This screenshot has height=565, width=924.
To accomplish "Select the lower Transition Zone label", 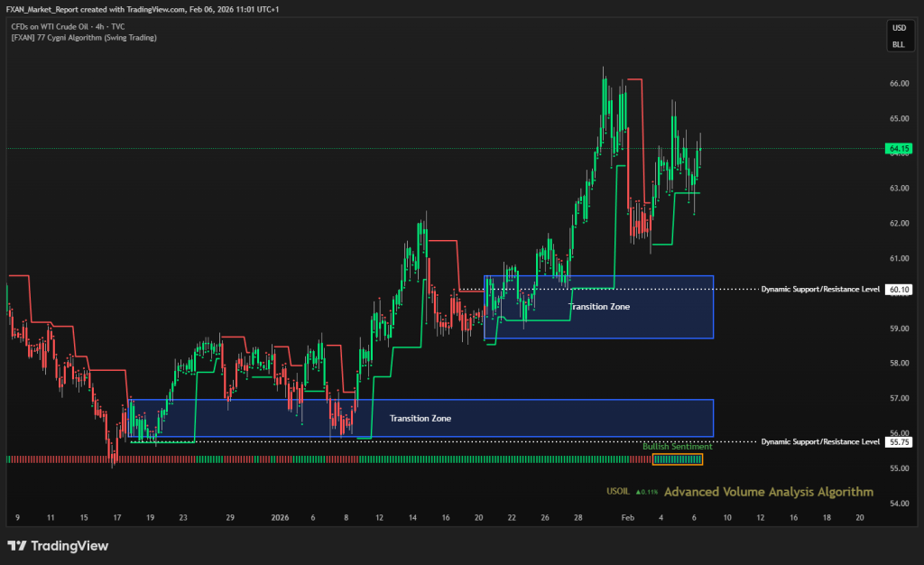I will pos(420,418).
